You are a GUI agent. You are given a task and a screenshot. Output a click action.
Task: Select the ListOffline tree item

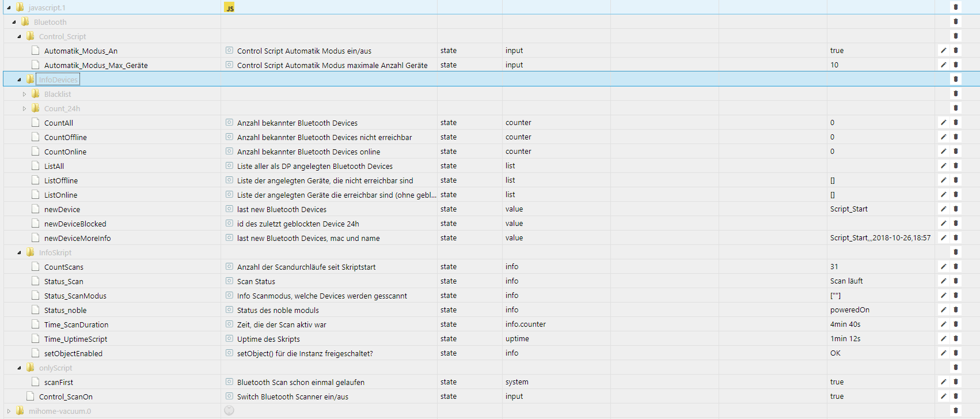pyautogui.click(x=61, y=180)
